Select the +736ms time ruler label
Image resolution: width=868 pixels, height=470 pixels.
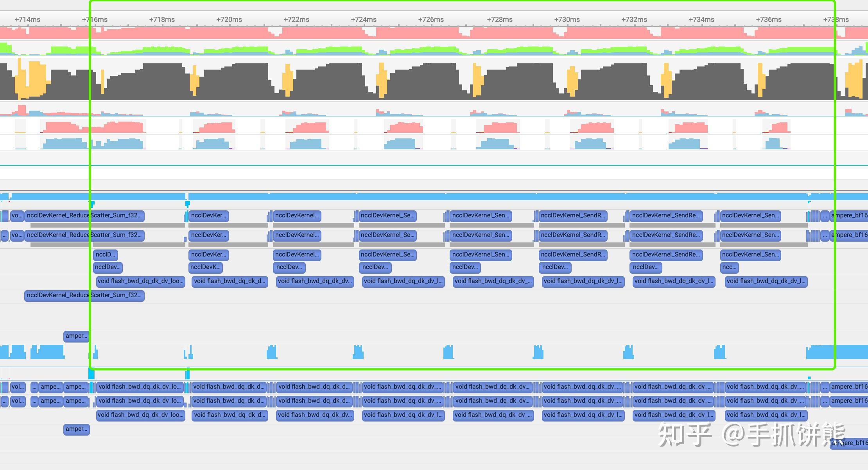[x=769, y=20]
